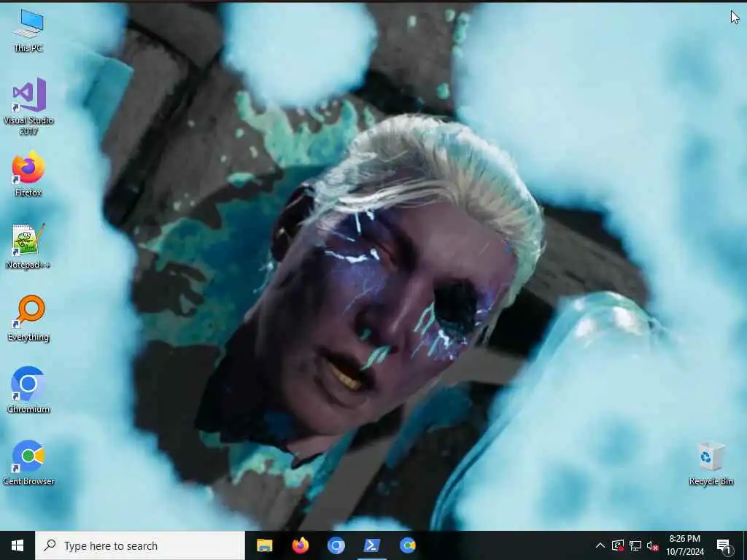
Task: Select the Chromium desktop shortcut
Action: [28, 390]
